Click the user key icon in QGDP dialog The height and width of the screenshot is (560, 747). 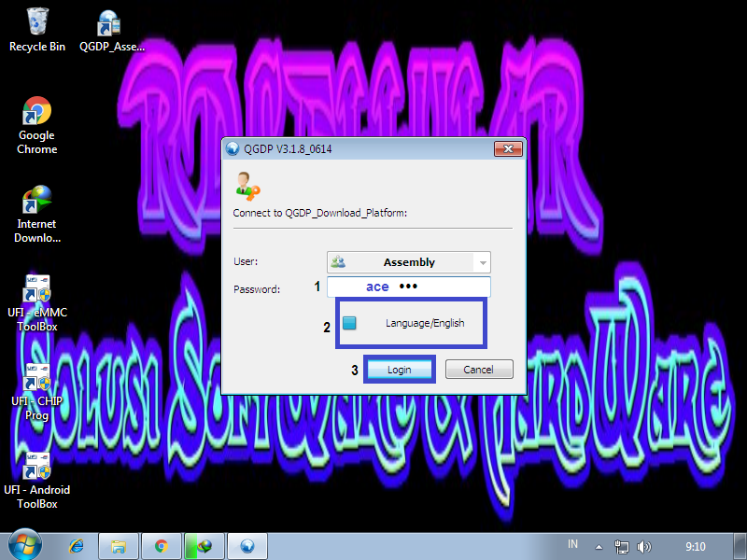[248, 186]
